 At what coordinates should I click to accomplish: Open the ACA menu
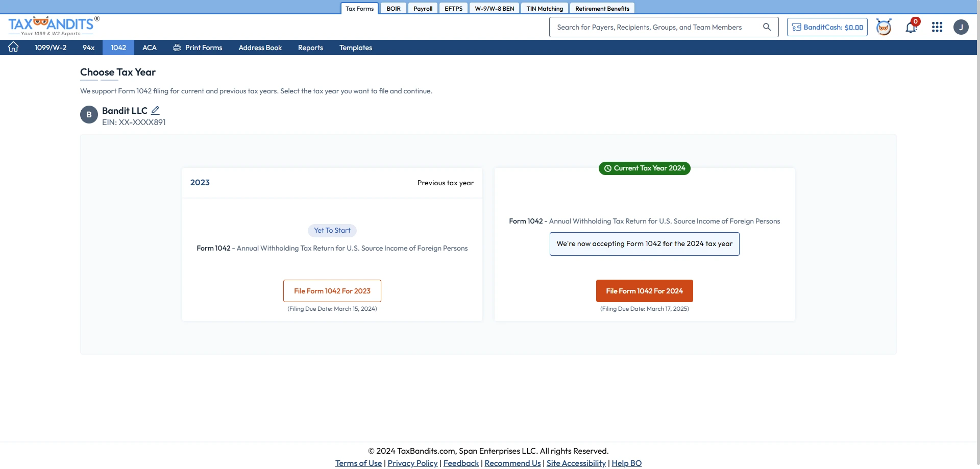(x=150, y=47)
